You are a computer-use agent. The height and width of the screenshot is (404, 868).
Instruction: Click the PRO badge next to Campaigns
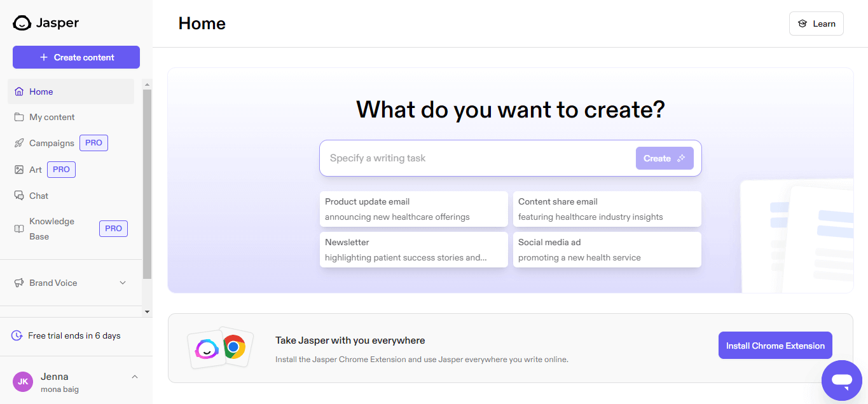tap(93, 143)
